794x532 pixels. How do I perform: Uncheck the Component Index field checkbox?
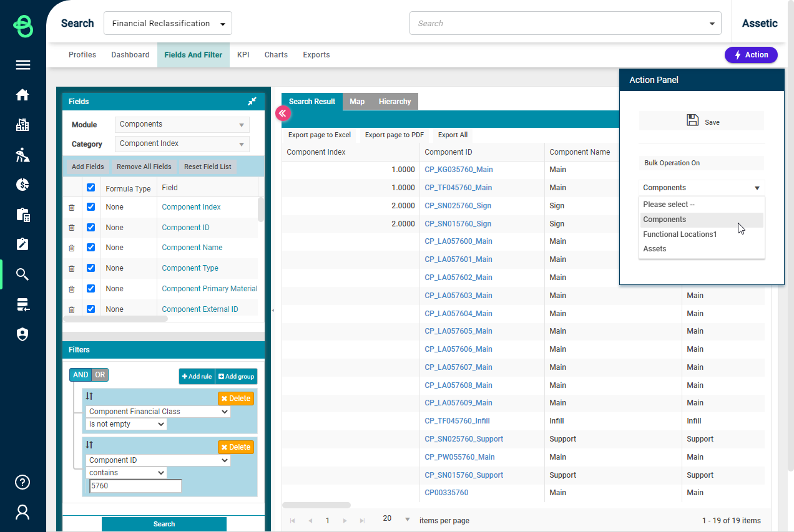pyautogui.click(x=91, y=207)
